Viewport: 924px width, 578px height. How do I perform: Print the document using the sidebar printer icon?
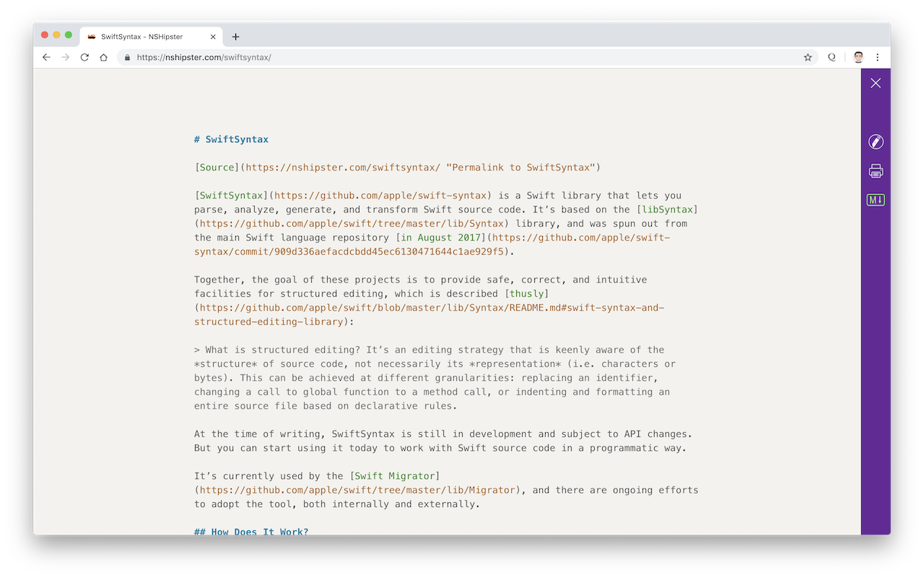point(875,171)
